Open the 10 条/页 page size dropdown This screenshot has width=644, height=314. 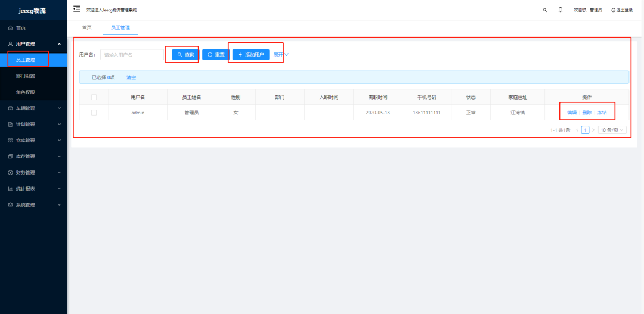(612, 130)
